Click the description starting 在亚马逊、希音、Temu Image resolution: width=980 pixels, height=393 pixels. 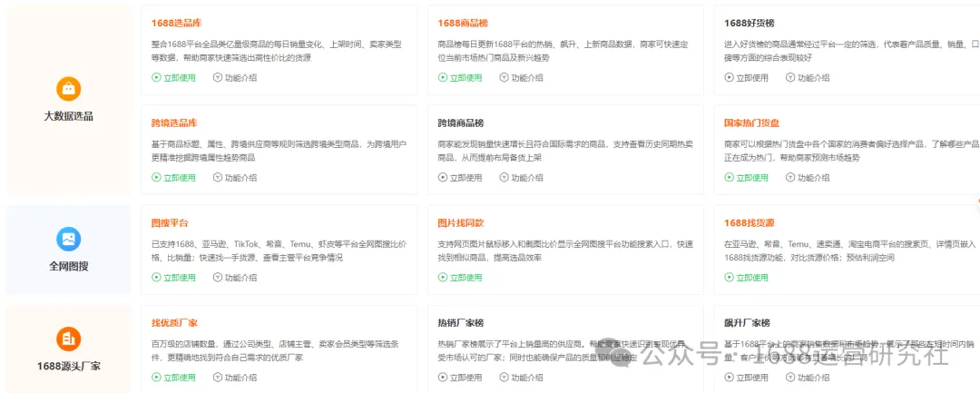(852, 251)
